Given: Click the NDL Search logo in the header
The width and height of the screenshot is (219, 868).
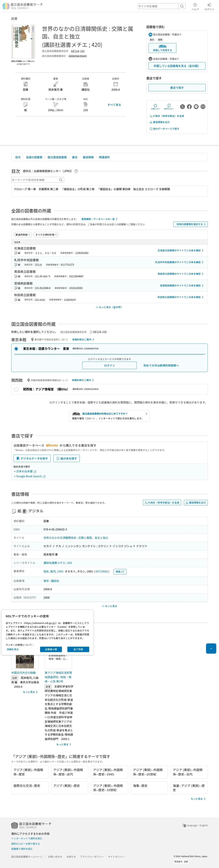Looking at the screenshot, I should (23, 6).
